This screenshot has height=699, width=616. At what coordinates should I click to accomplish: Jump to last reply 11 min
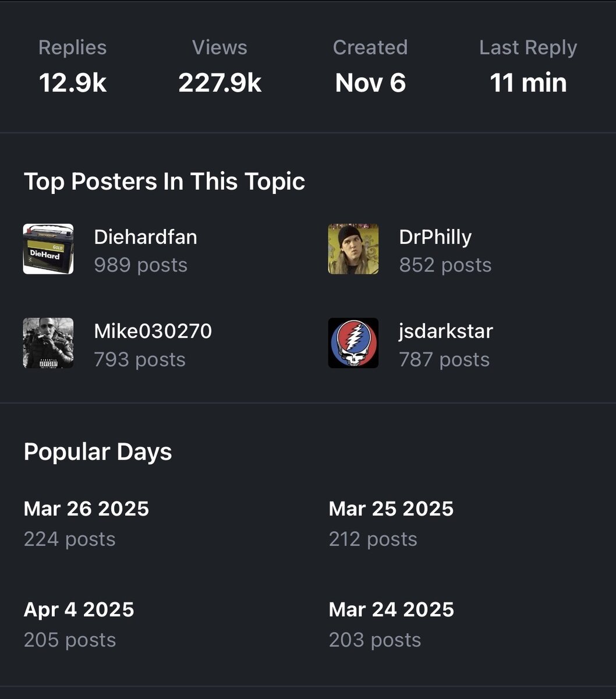[528, 82]
